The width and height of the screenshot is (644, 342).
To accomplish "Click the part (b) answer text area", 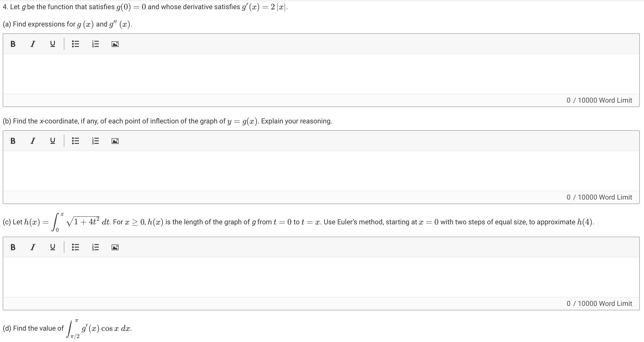I will [321, 171].
